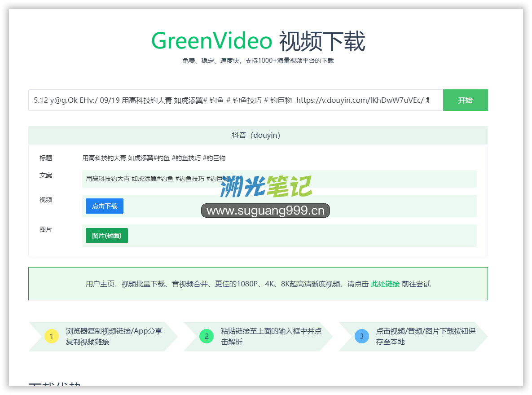This screenshot has width=532, height=395.
Task: Click the green 开始 button
Action: tap(465, 100)
